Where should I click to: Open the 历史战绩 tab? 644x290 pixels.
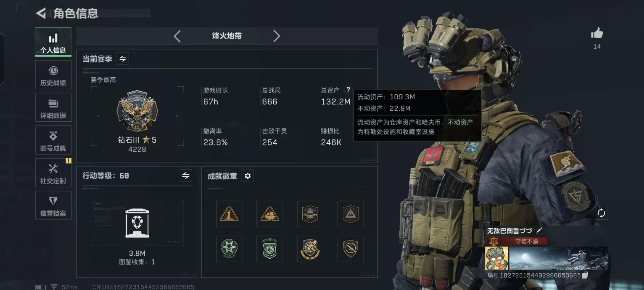click(x=53, y=75)
